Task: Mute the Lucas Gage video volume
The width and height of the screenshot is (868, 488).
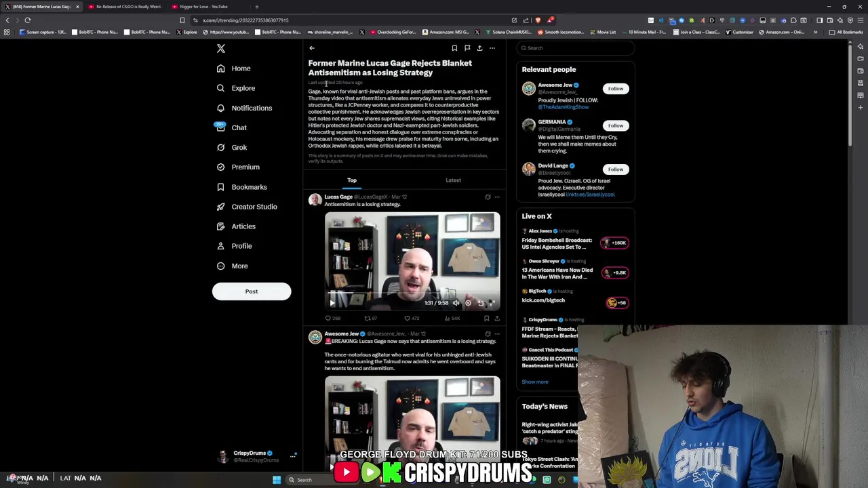Action: tap(456, 303)
